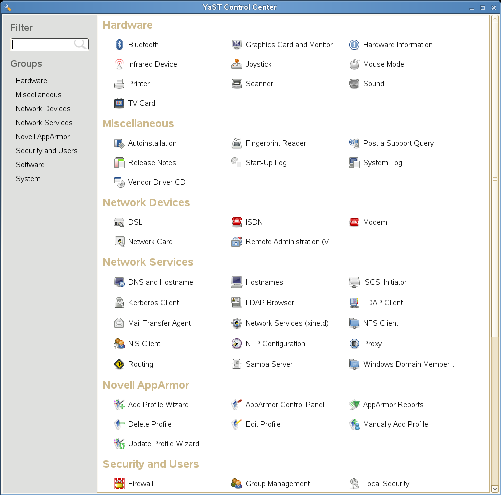501x495 pixels.
Task: Open the Proxy settings icon
Action: point(354,344)
